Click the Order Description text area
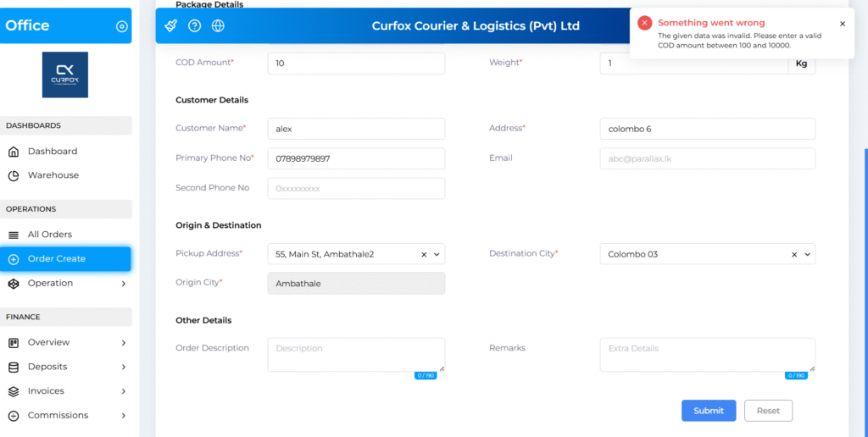This screenshot has height=437, width=868. tap(356, 354)
